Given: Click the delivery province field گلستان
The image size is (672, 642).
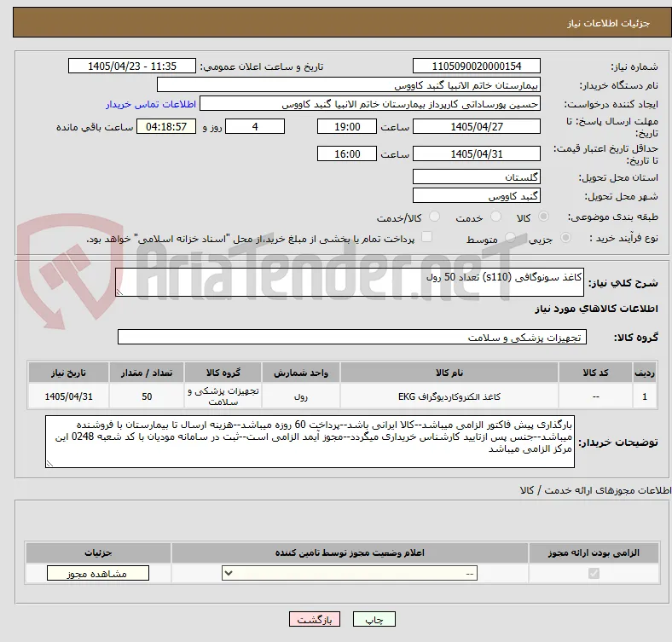Looking at the screenshot, I should coord(476,176).
